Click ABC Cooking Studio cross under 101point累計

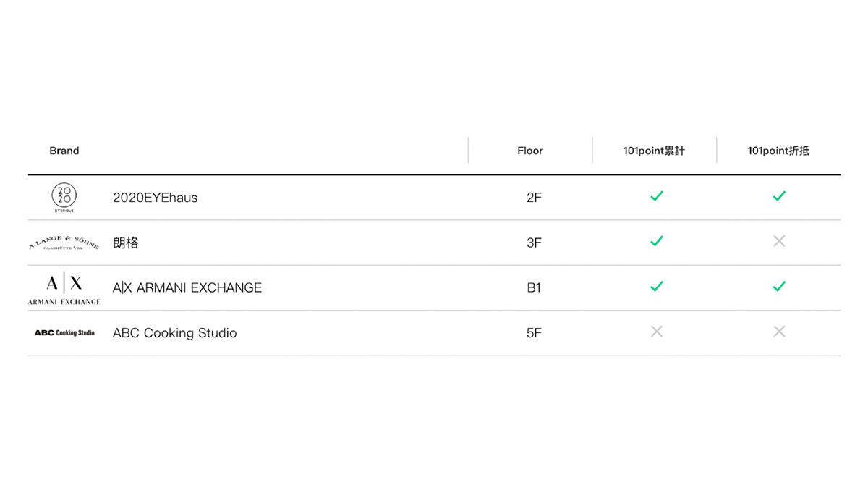[657, 332]
